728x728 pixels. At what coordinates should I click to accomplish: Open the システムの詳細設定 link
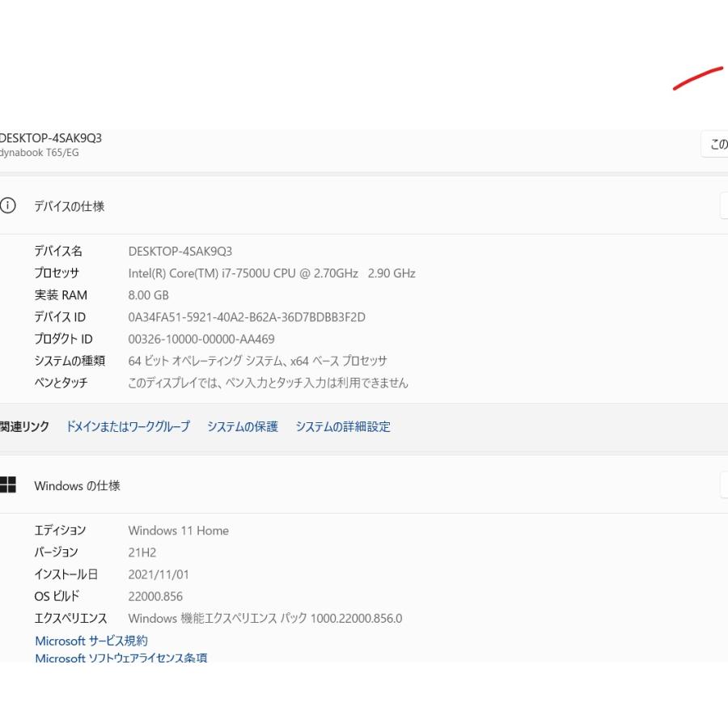click(x=342, y=426)
